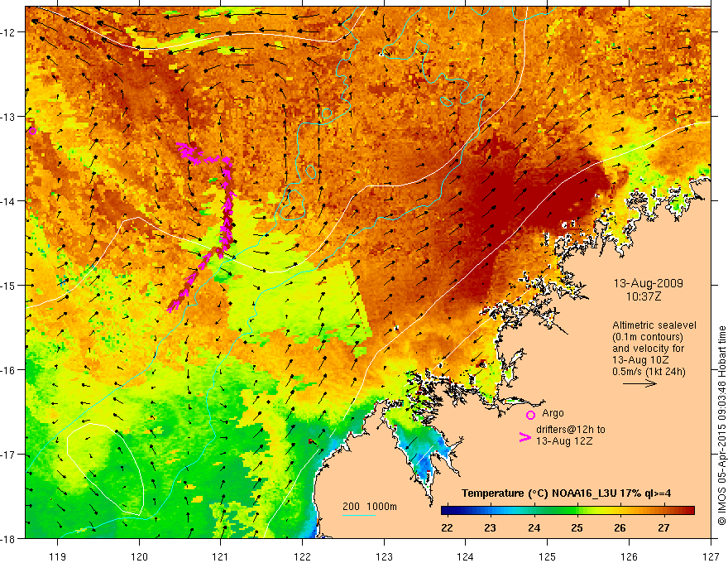The image size is (728, 563).
Task: Click the color bar tick label 24
Action: coord(534,527)
